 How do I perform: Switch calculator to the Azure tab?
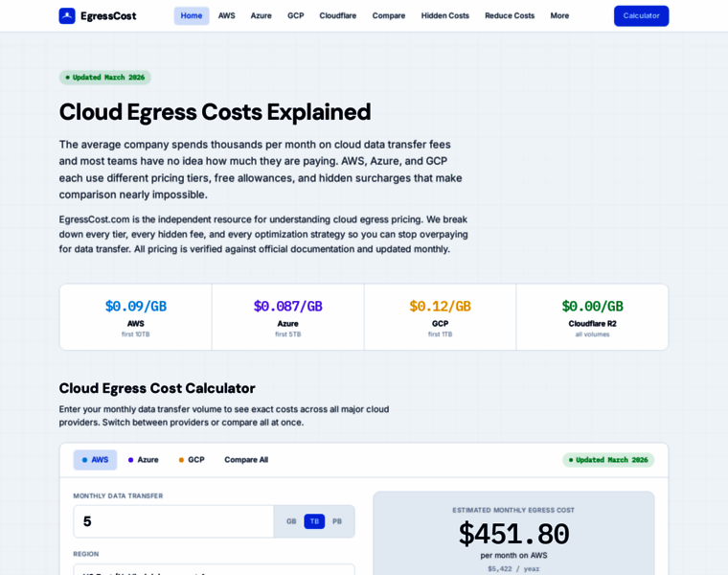(x=143, y=460)
